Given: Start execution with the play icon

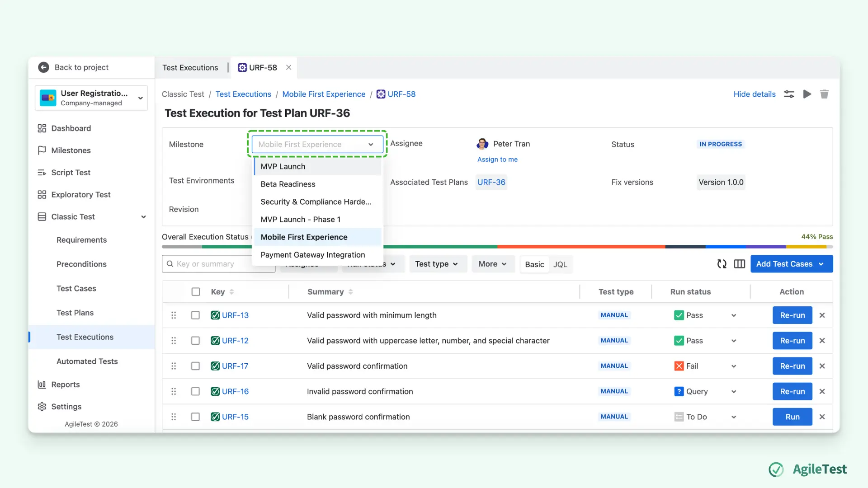Looking at the screenshot, I should [807, 94].
